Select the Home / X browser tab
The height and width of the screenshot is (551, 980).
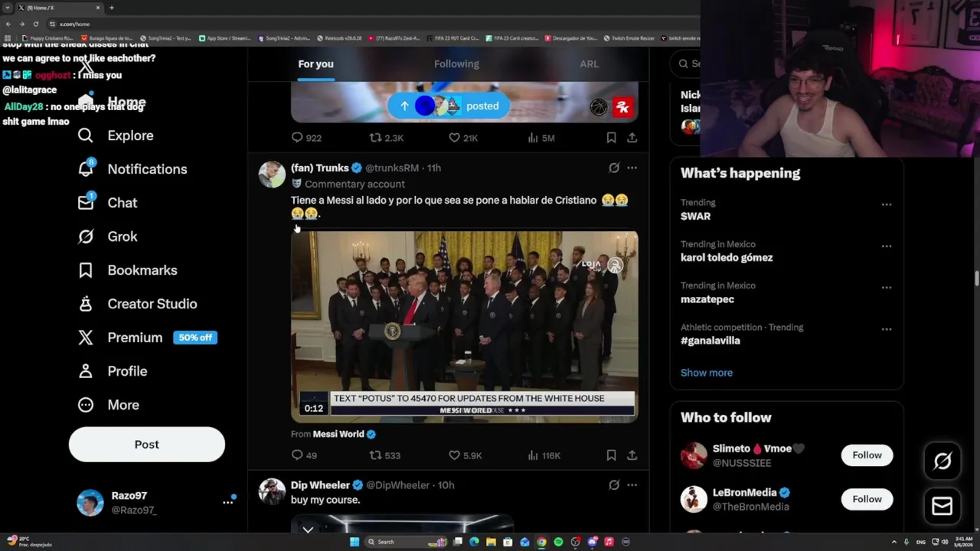tap(58, 8)
